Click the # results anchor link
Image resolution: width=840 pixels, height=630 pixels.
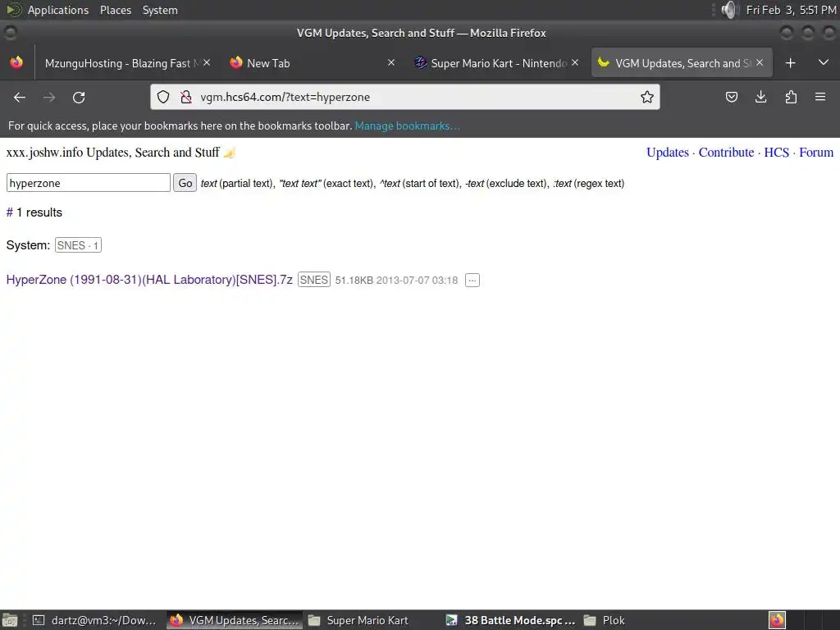pos(9,212)
